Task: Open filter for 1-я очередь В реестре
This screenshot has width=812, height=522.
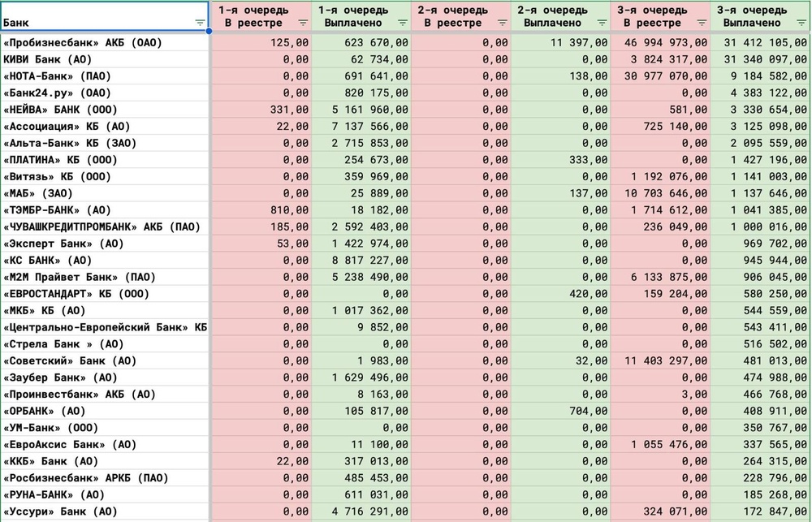Action: (301, 23)
